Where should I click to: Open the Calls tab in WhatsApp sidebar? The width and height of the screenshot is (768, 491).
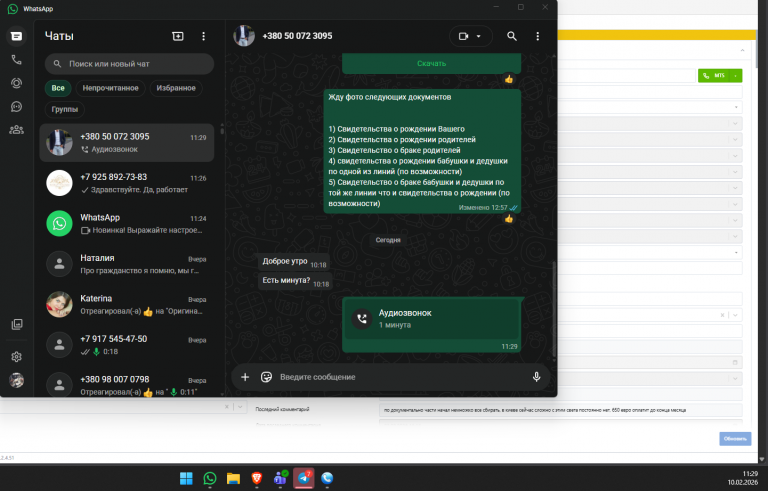click(x=16, y=60)
